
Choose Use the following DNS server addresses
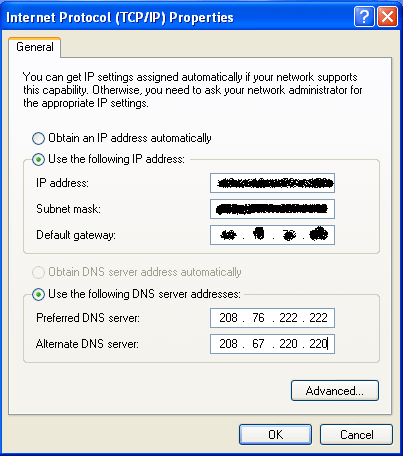click(38, 294)
